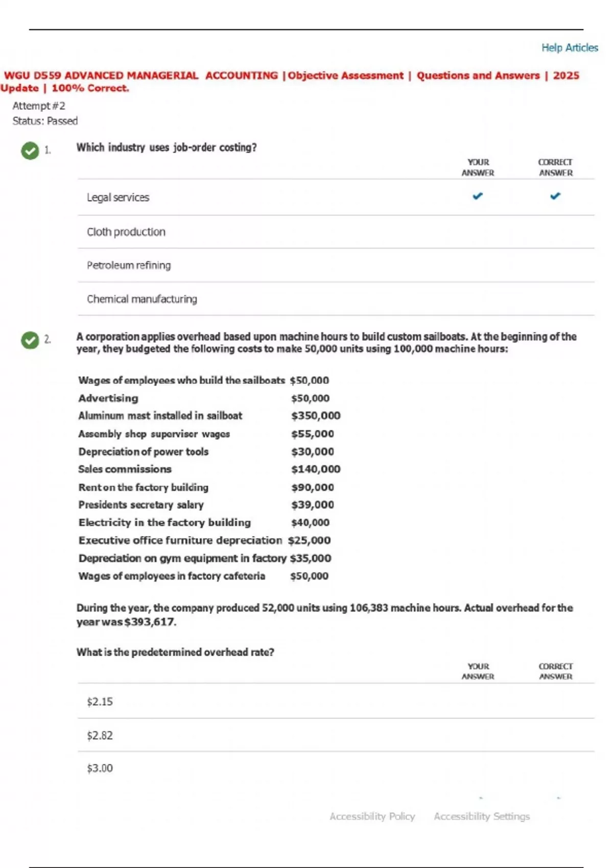Select the Legal services answer option
Viewport: 613px width, 868px height.
coord(118,198)
